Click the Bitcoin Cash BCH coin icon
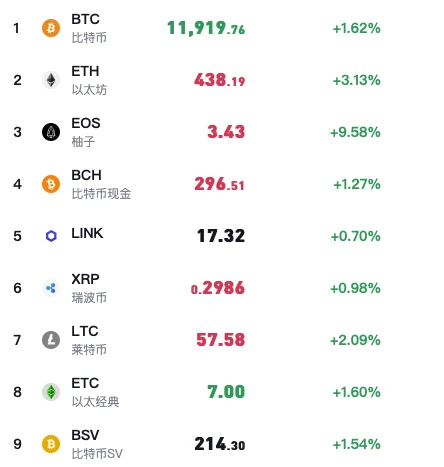Viewport: 444px width, 467px height. pos(51,184)
